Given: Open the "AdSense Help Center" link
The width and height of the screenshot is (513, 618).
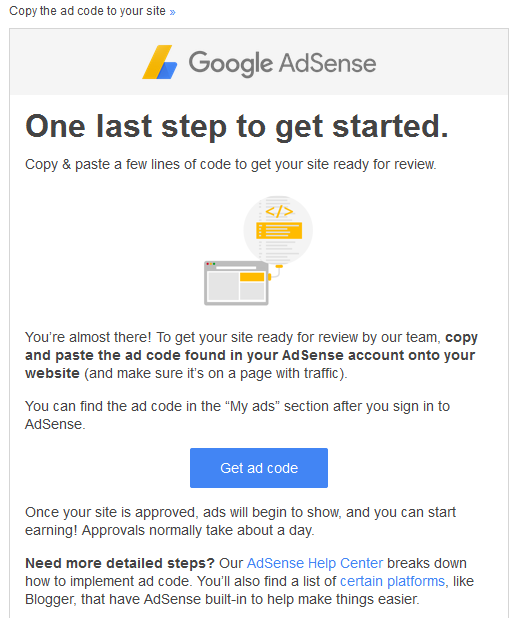Looking at the screenshot, I should (315, 563).
